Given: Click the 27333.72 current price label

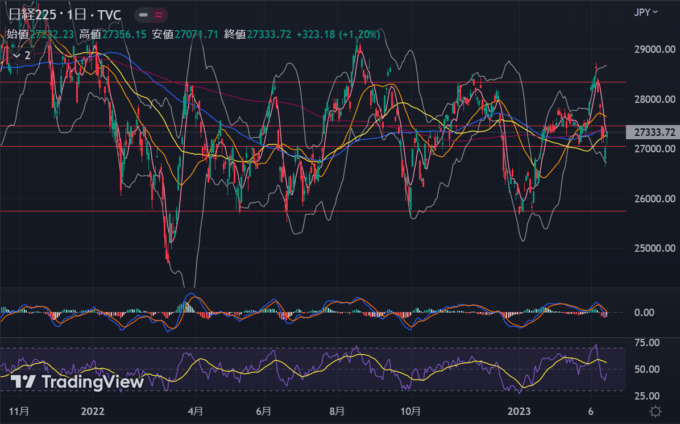Looking at the screenshot, I should [652, 132].
